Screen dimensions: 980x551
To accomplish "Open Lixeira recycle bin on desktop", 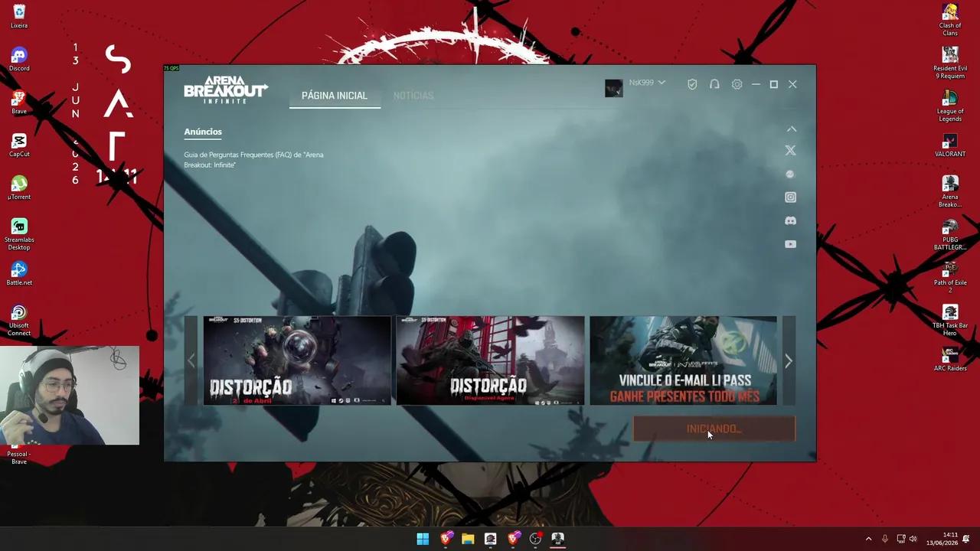I will point(19,17).
